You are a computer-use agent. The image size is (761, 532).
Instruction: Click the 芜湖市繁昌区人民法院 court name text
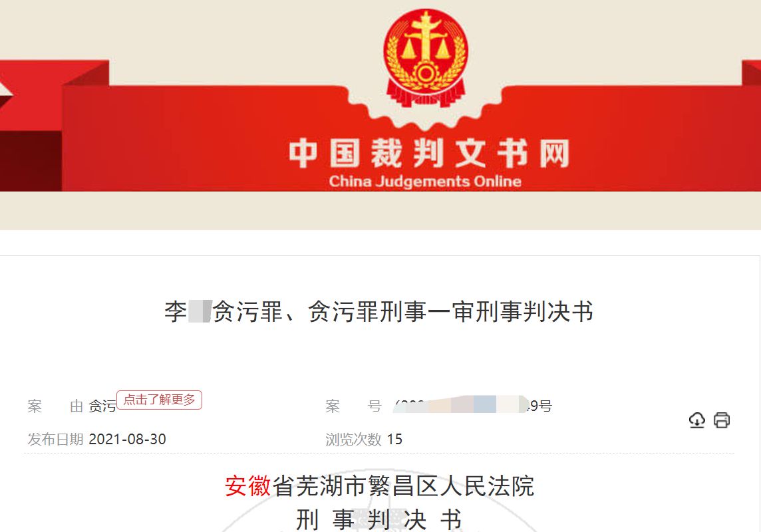point(403,486)
